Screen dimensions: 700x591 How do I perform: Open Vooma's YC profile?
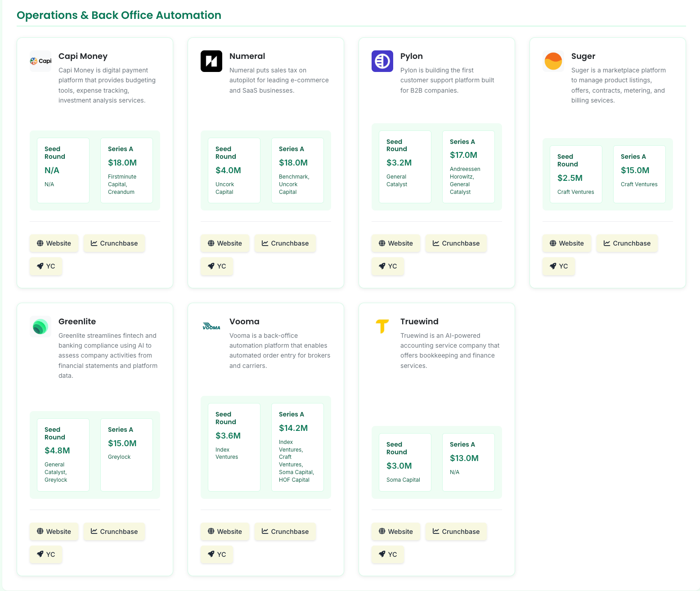pyautogui.click(x=217, y=555)
